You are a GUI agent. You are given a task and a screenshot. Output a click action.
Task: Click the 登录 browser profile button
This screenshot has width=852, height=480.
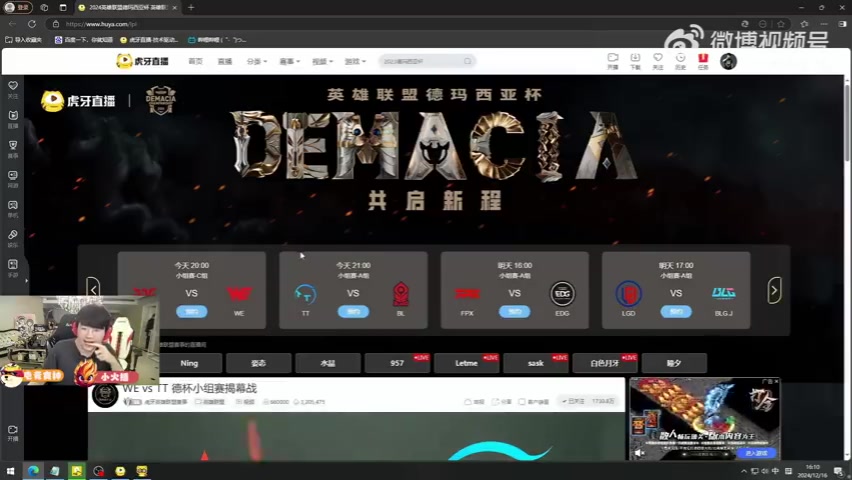pos(17,8)
